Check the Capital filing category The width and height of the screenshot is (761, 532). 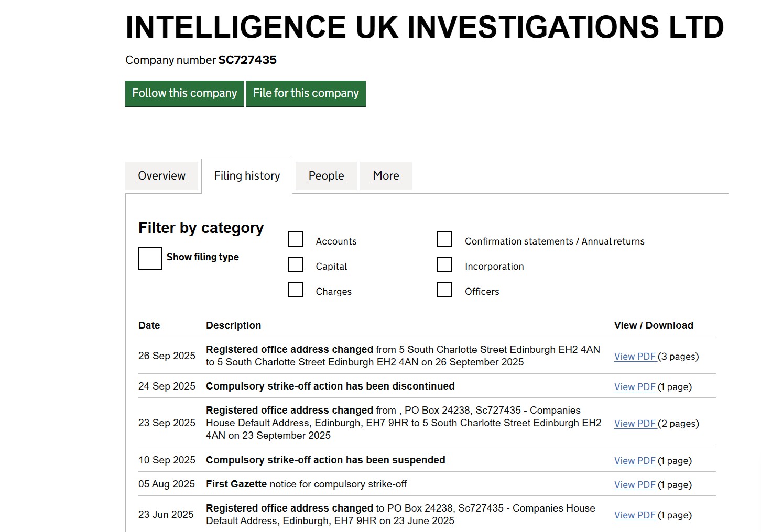(296, 264)
